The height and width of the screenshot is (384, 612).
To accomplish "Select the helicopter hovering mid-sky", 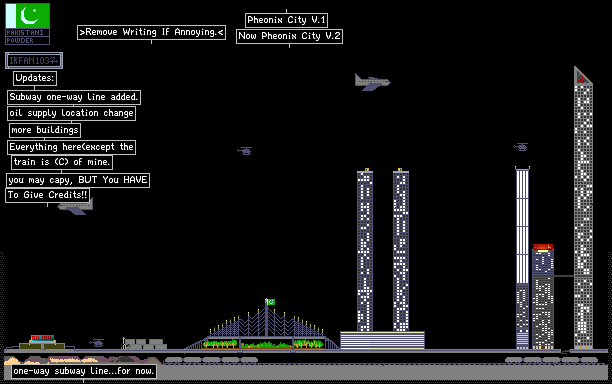I will [x=245, y=151].
